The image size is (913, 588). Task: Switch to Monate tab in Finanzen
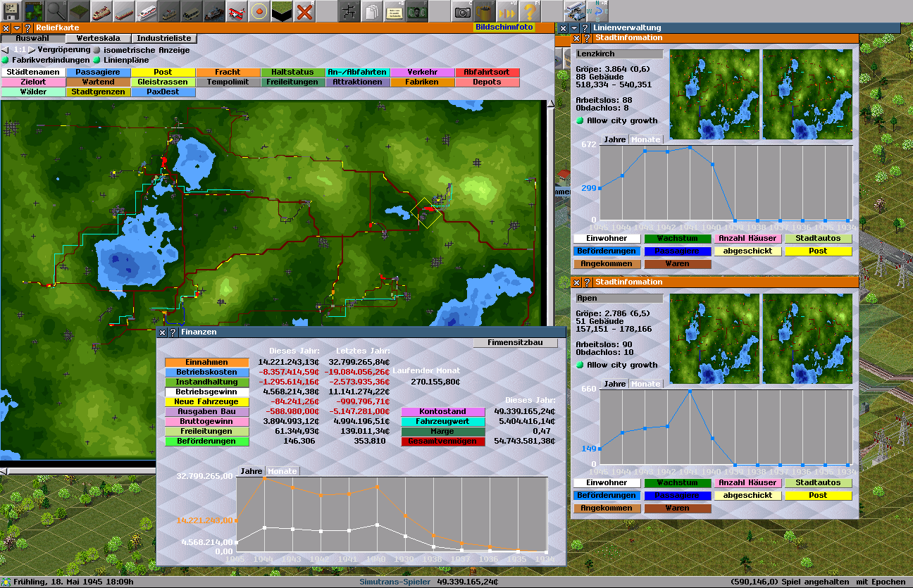pyautogui.click(x=282, y=471)
